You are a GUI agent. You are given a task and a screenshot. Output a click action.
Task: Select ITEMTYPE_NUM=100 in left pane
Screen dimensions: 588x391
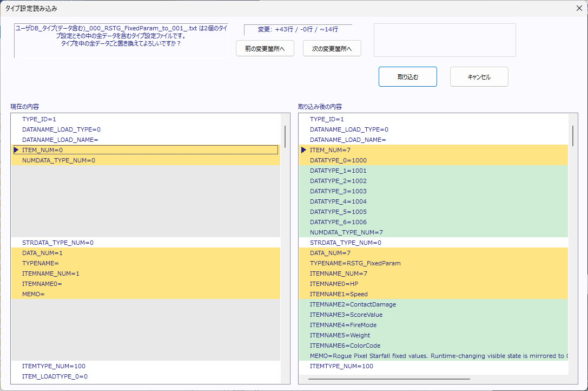click(x=146, y=366)
